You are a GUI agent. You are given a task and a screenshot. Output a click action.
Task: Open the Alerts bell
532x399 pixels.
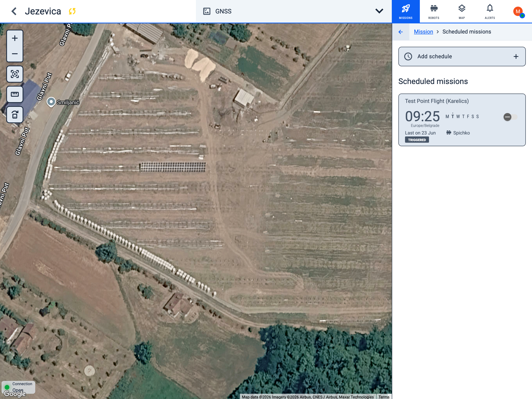(x=490, y=11)
